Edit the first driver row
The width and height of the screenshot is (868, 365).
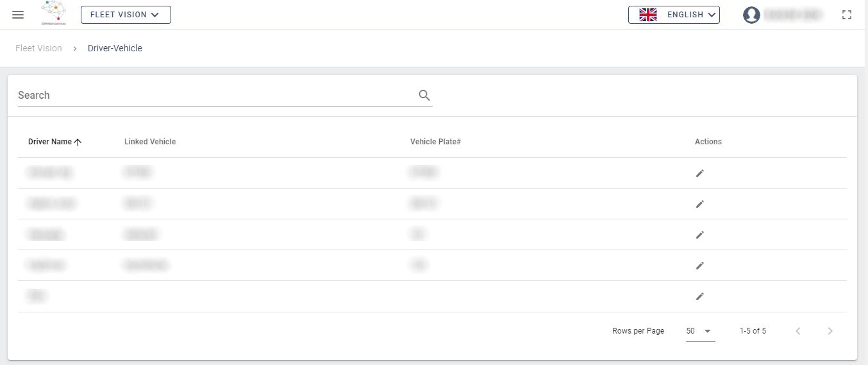pyautogui.click(x=700, y=173)
